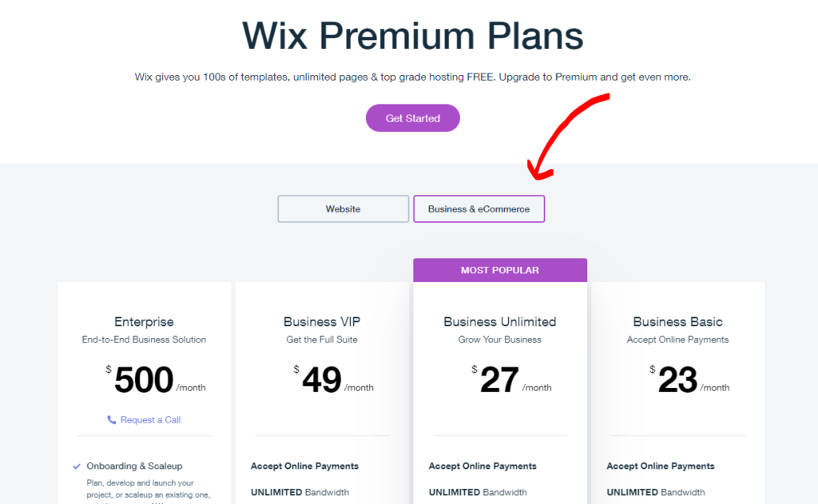
Task: Click Accept Online Payments under Business VIP
Action: click(x=304, y=466)
